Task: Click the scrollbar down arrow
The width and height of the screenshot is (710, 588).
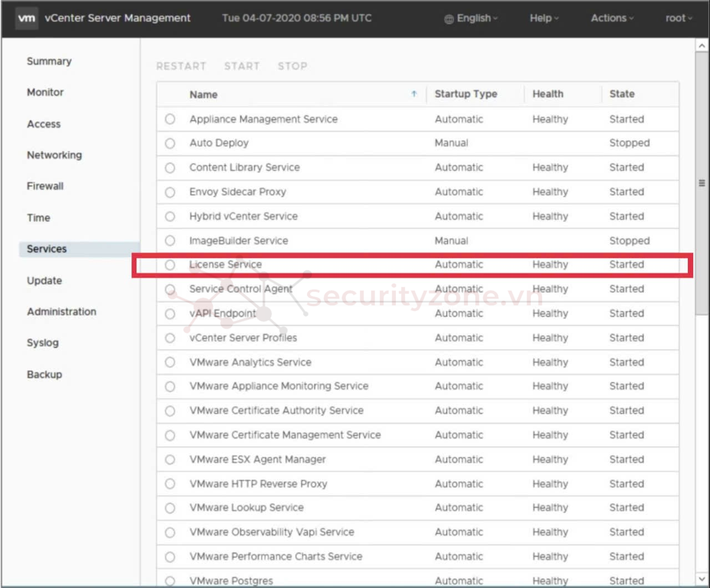Action: pyautogui.click(x=702, y=579)
